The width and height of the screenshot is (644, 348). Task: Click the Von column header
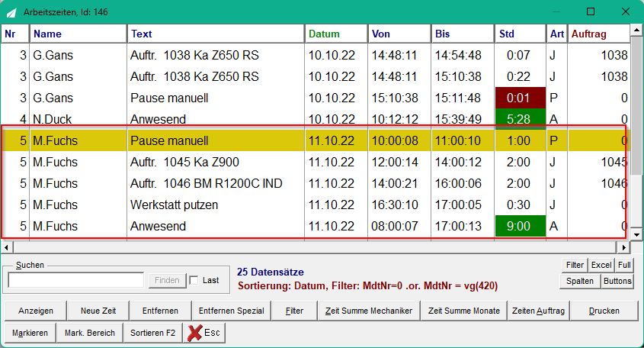[399, 34]
